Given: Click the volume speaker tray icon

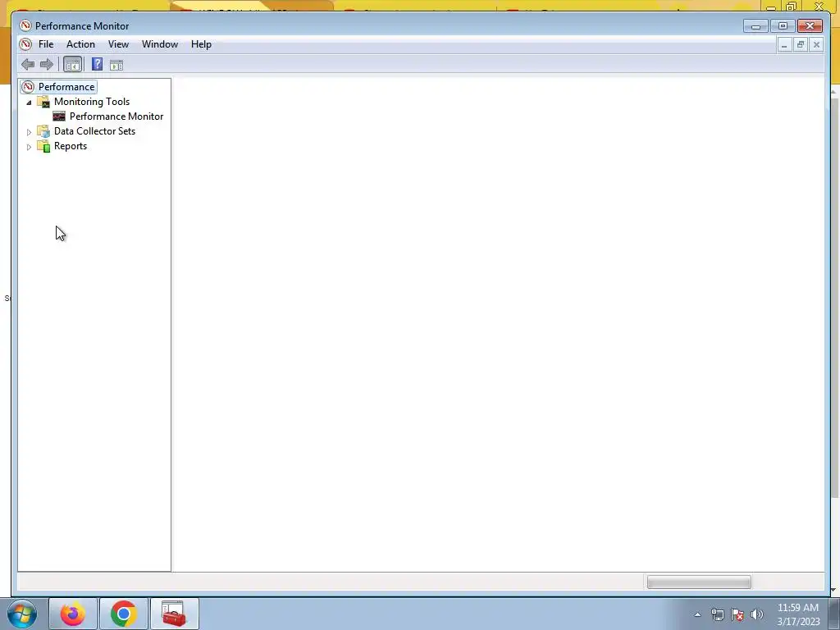Looking at the screenshot, I should 757,614.
